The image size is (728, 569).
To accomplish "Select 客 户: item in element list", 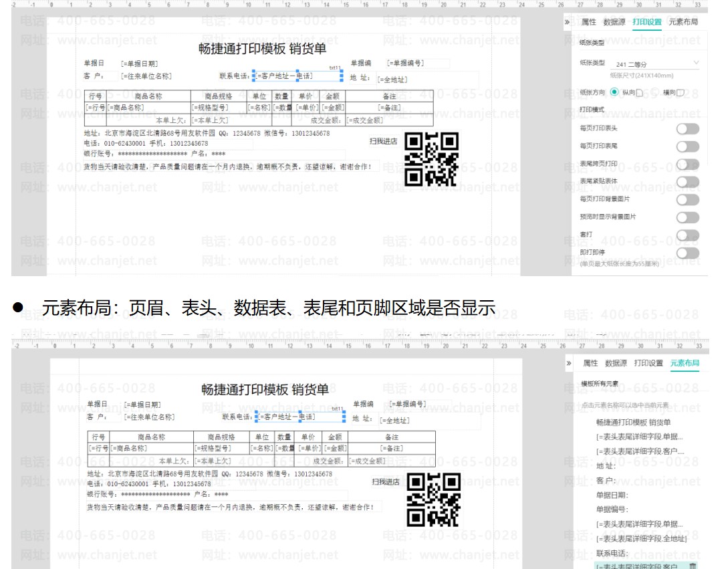I will click(606, 480).
